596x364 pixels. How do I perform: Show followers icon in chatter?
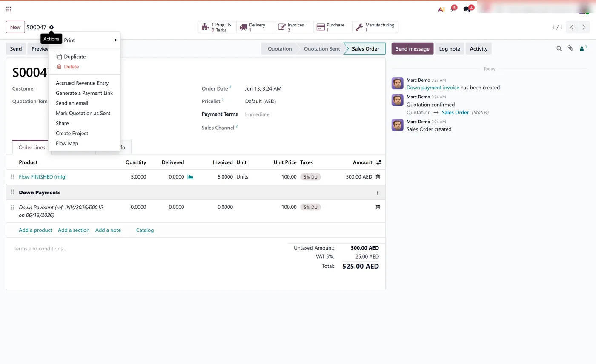tap(583, 48)
